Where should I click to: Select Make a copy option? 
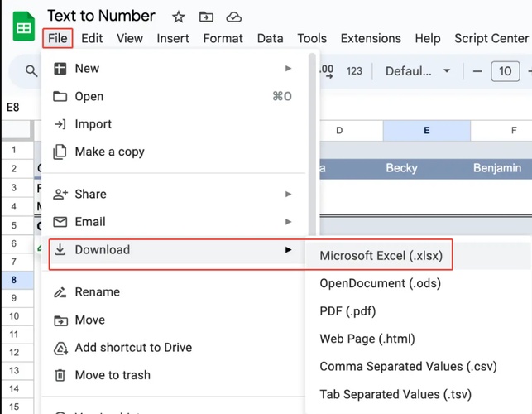click(x=173, y=152)
